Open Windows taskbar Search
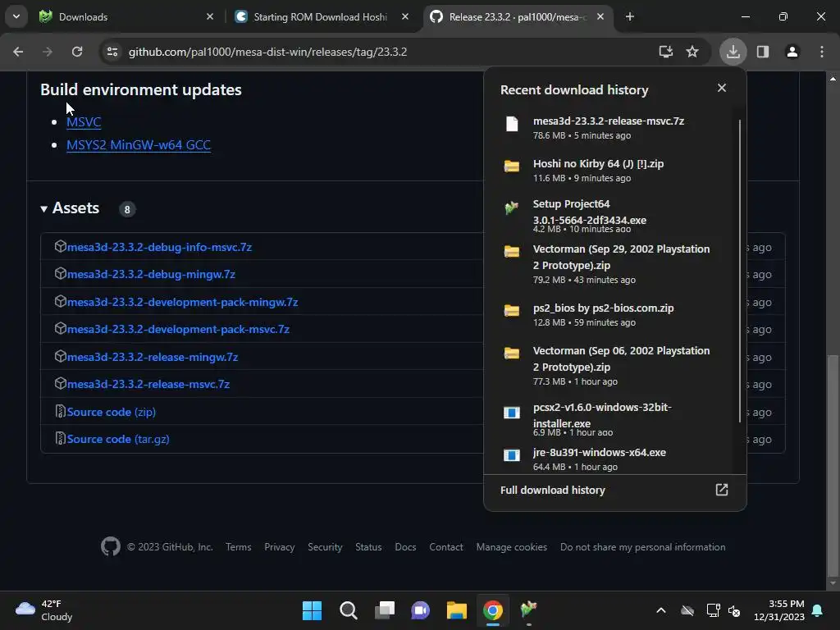The height and width of the screenshot is (630, 840). (348, 610)
